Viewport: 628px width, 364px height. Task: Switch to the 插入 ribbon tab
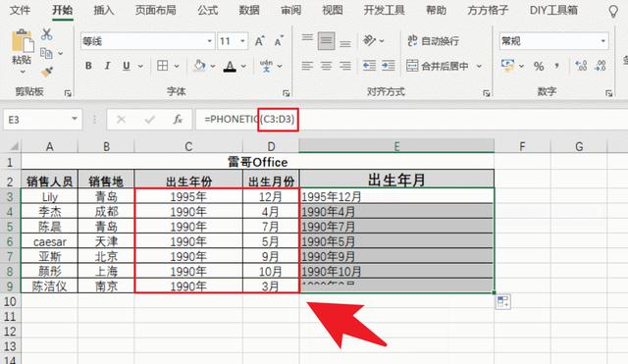pyautogui.click(x=104, y=10)
